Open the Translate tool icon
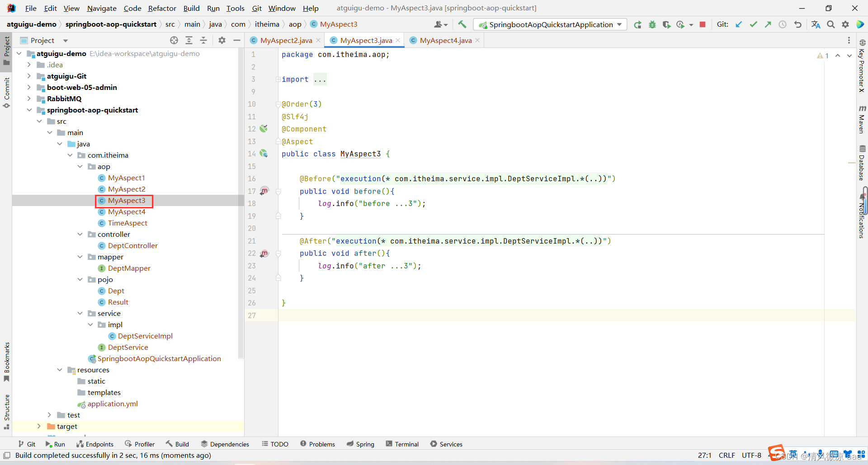Image resolution: width=868 pixels, height=465 pixels. click(x=816, y=24)
